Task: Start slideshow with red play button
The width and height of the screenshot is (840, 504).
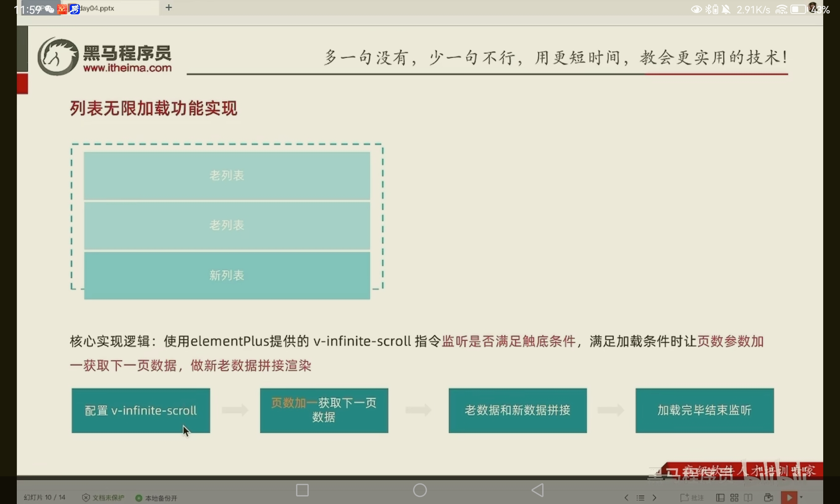Action: [789, 498]
